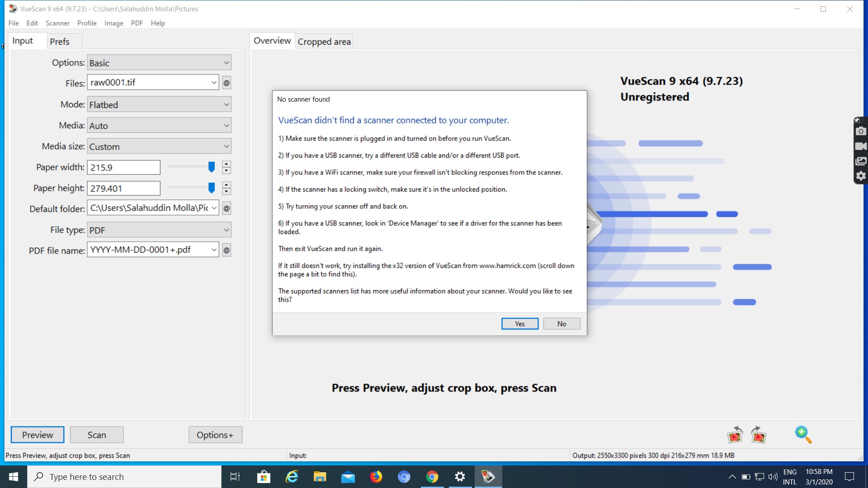Click the PDF file name input field
Image resolution: width=868 pixels, height=488 pixels.
[x=151, y=250]
